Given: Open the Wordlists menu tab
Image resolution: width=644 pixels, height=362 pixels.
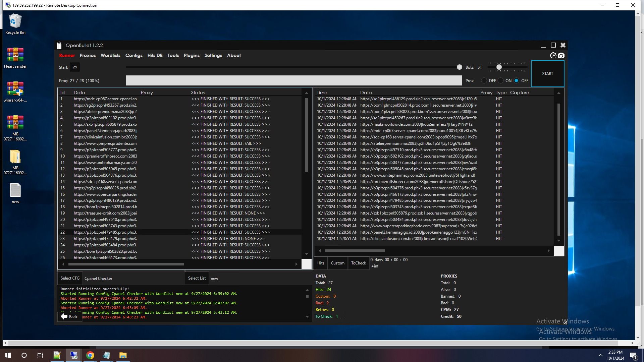Looking at the screenshot, I should [x=110, y=55].
